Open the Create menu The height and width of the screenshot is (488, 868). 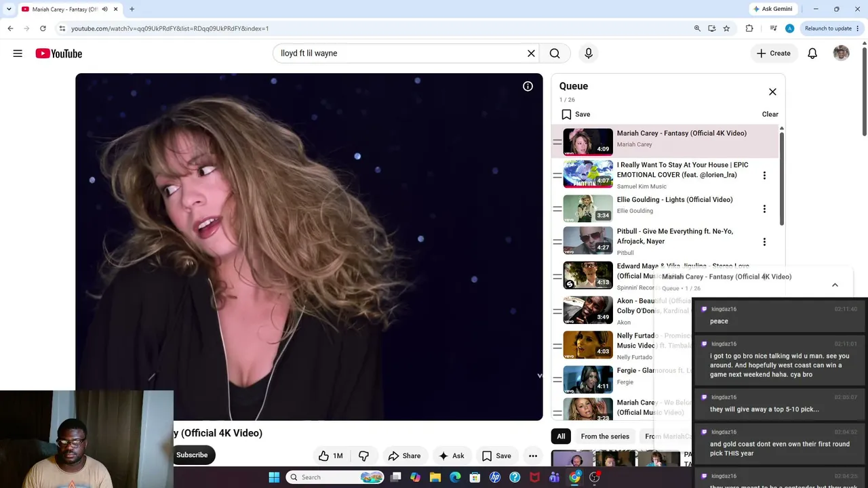773,54
